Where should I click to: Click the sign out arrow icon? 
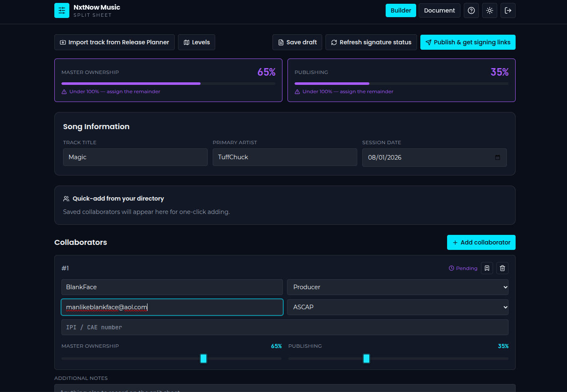point(508,10)
